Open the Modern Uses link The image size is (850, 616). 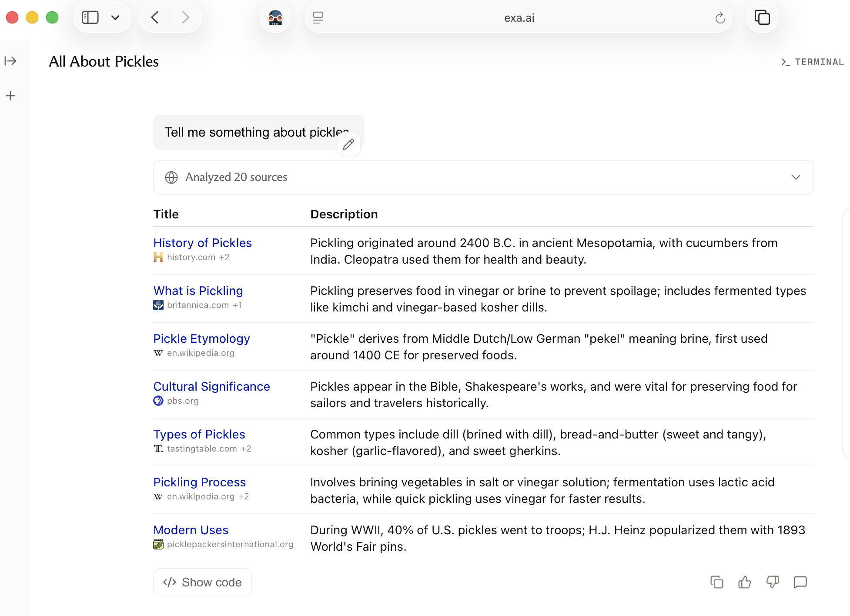[x=191, y=530]
